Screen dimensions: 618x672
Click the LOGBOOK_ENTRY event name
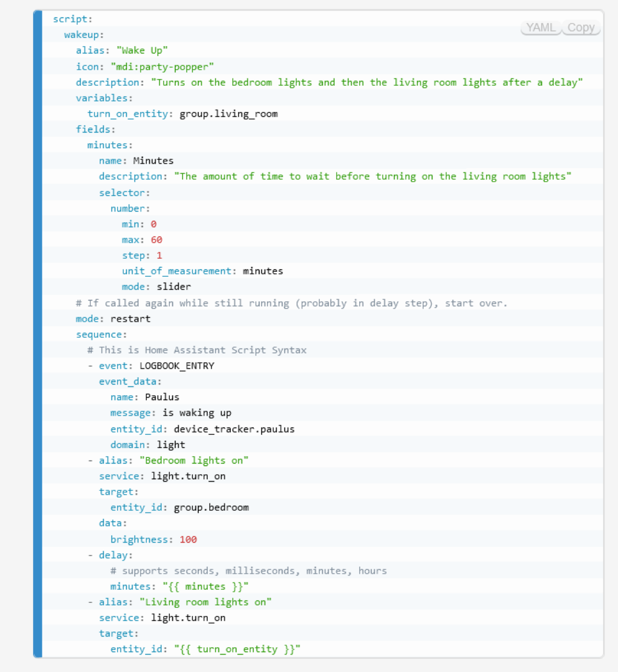pyautogui.click(x=177, y=366)
